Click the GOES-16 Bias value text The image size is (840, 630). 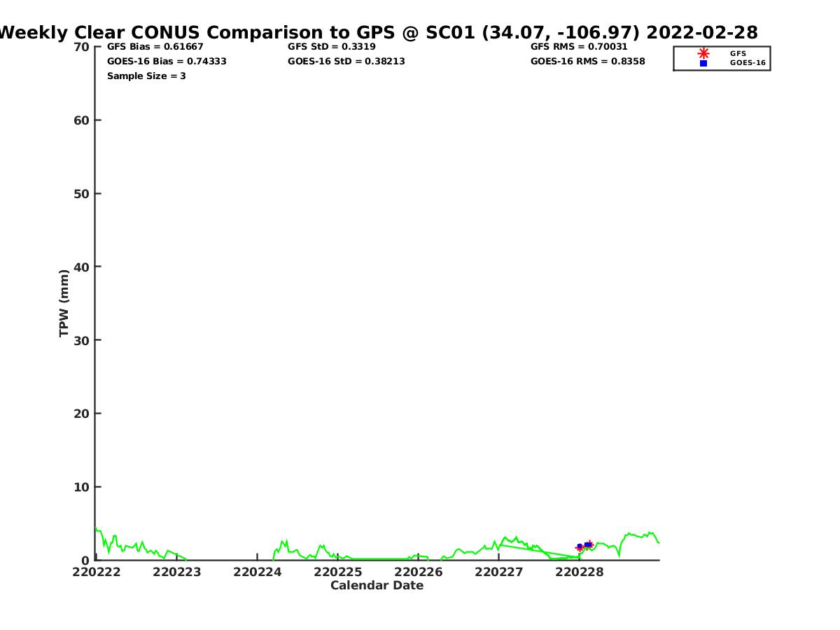click(x=167, y=62)
